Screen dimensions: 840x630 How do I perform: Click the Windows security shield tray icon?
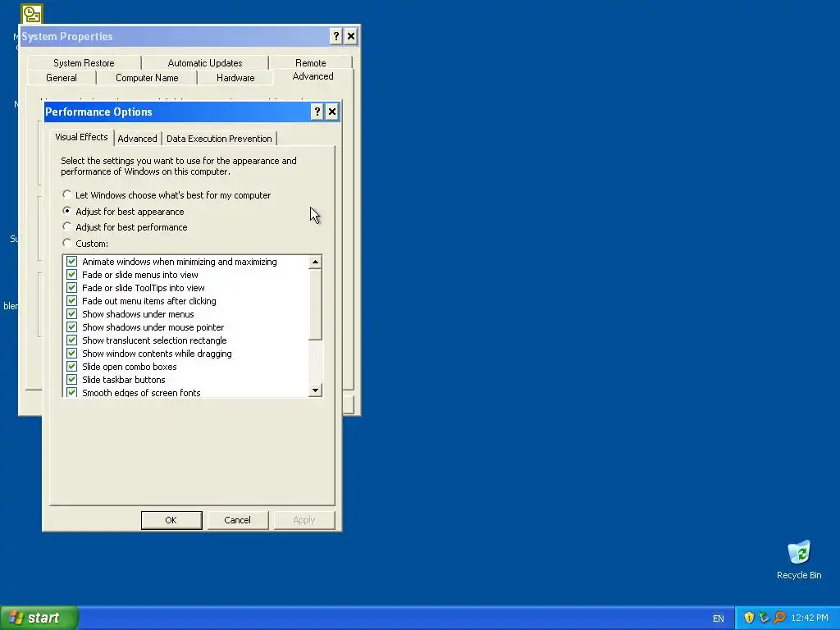click(x=749, y=618)
